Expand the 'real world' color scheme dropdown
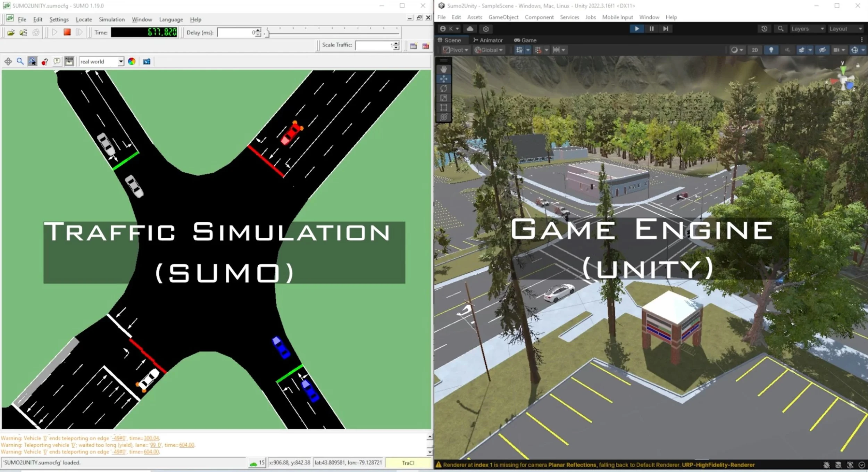Viewport: 868px width, 472px height. [x=120, y=61]
